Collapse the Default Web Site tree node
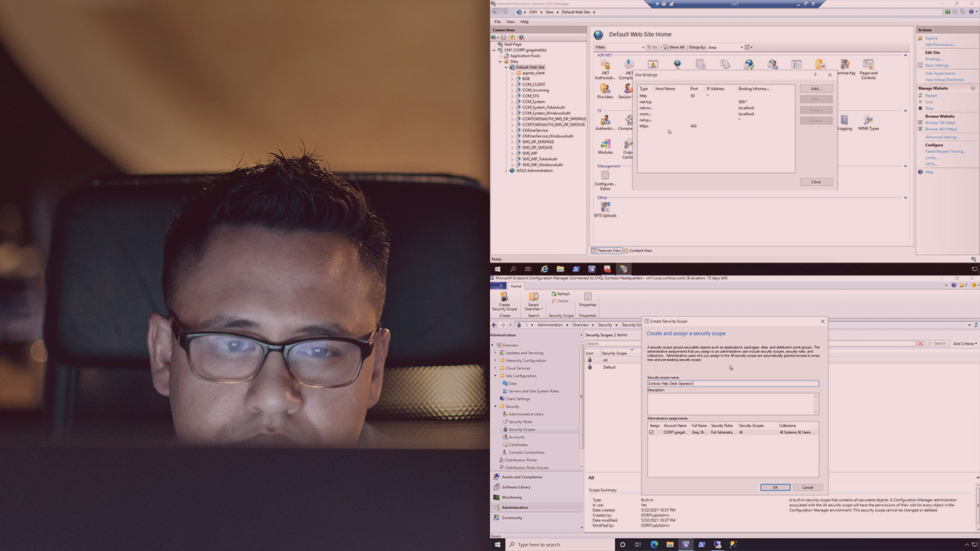The height and width of the screenshot is (551, 980). [x=508, y=67]
